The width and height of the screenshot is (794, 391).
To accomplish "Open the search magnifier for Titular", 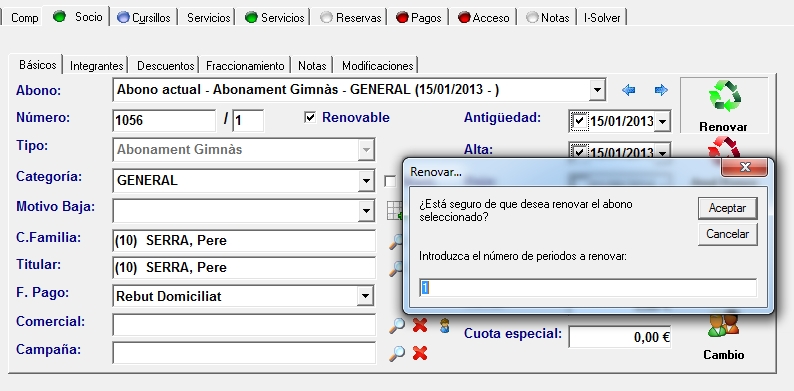I will [395, 268].
